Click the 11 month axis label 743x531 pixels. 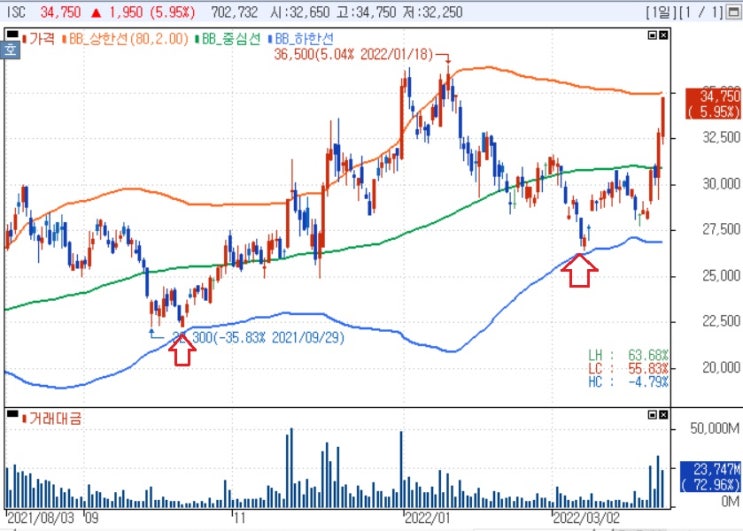[239, 518]
